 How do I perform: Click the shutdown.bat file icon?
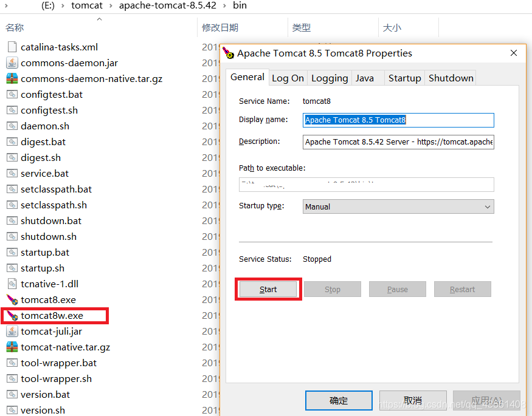coord(12,221)
